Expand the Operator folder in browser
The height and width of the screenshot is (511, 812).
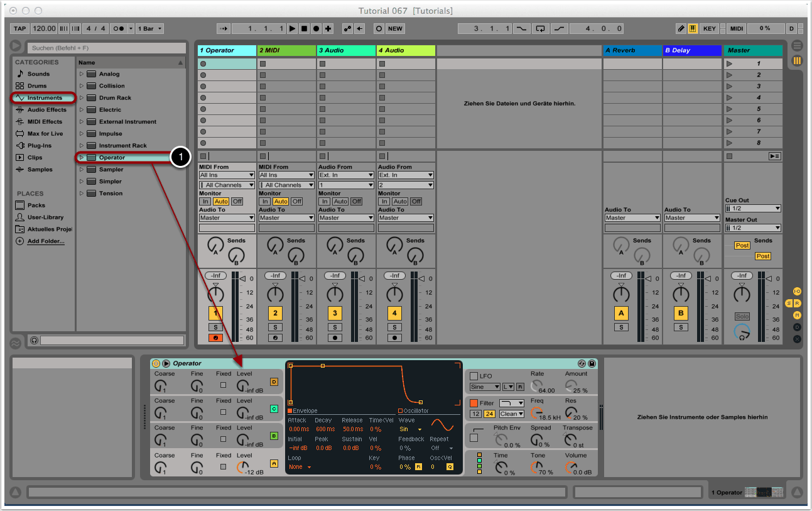click(x=81, y=157)
